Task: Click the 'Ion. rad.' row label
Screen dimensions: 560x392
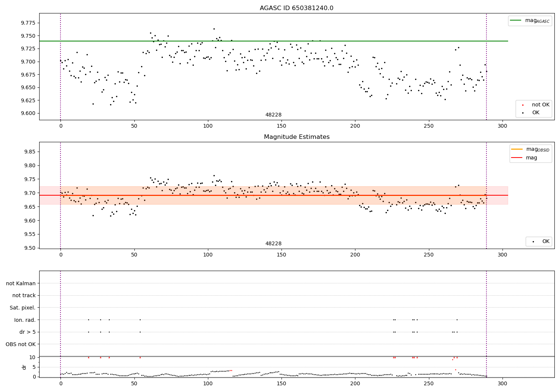Action: (x=25, y=320)
